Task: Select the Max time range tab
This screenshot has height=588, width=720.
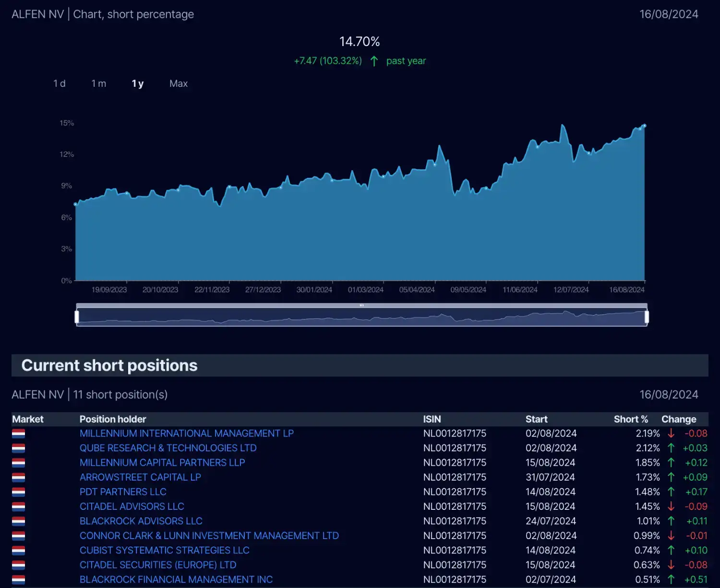Action: pyautogui.click(x=179, y=83)
